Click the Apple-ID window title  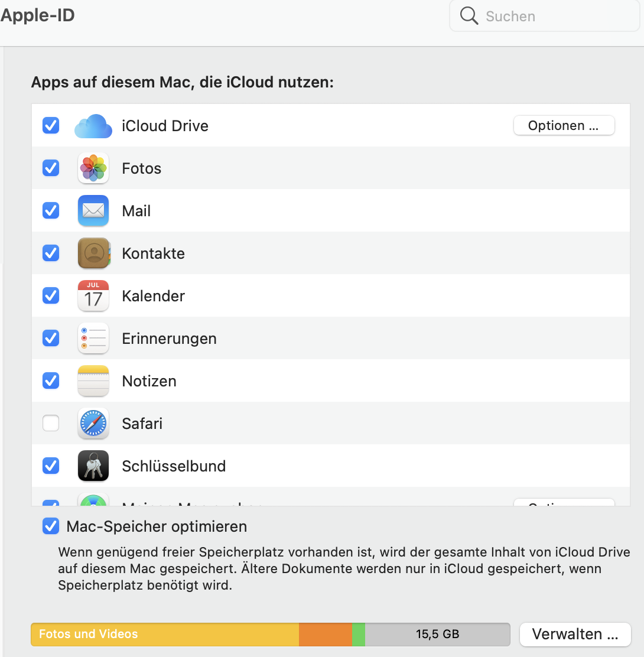tap(37, 15)
